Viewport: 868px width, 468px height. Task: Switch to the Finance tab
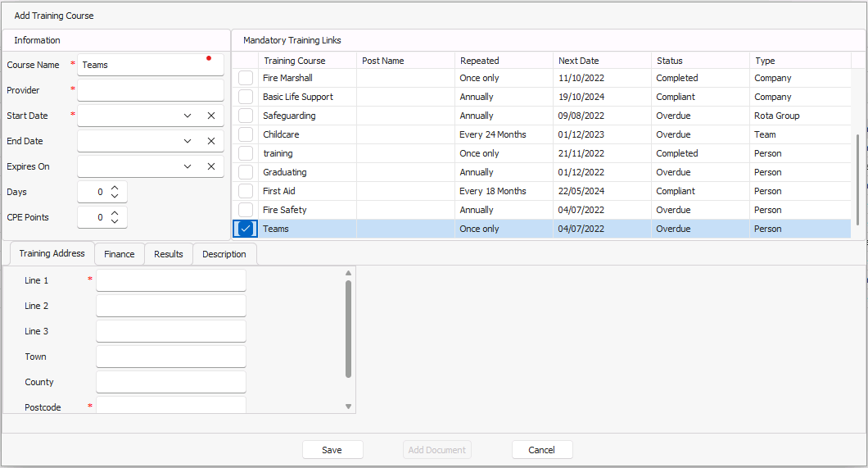point(120,254)
